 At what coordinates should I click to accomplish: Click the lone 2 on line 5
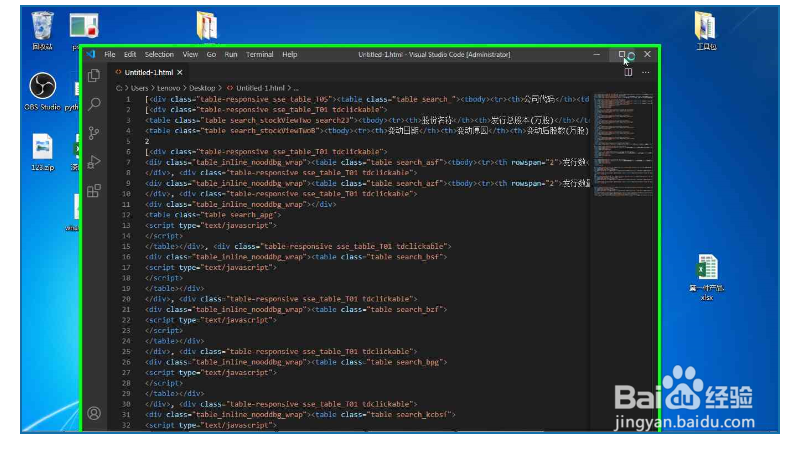pyautogui.click(x=147, y=141)
